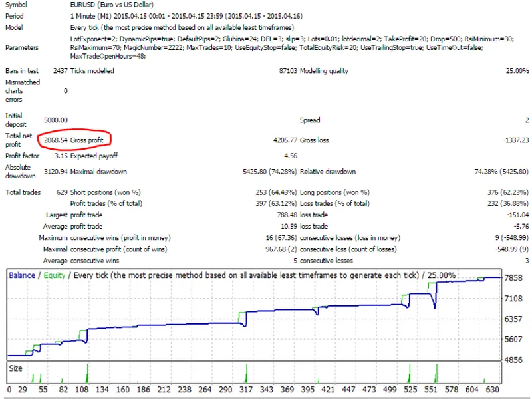The width and height of the screenshot is (532, 399).
Task: Click the Balance legend label in chart
Action: [22, 275]
